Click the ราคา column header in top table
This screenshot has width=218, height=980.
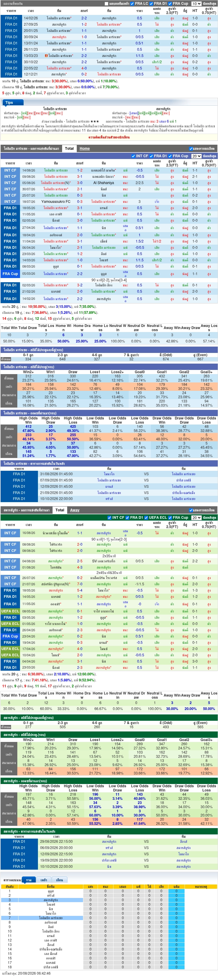tap(139, 11)
